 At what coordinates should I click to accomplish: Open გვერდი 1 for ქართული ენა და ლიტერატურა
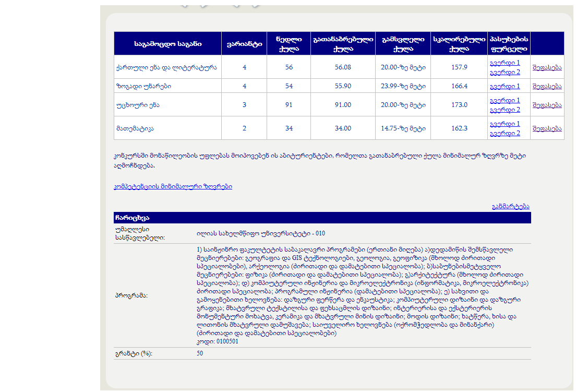tap(505, 63)
